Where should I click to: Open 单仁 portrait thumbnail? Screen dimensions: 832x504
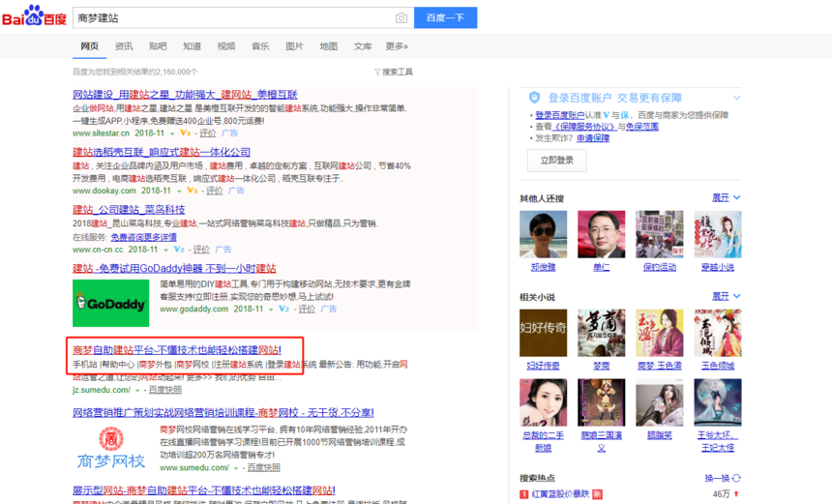click(x=601, y=234)
